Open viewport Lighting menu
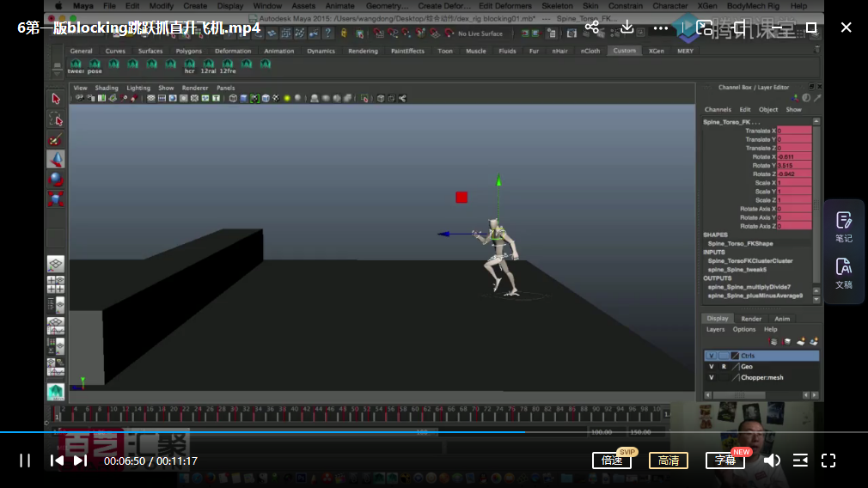 coord(138,88)
